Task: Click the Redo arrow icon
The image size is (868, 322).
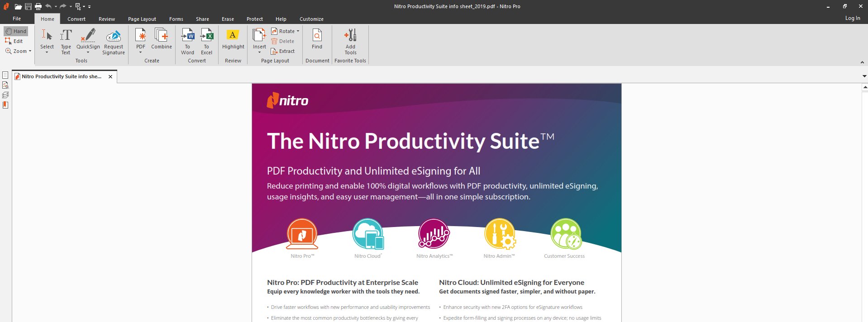Action: [63, 6]
